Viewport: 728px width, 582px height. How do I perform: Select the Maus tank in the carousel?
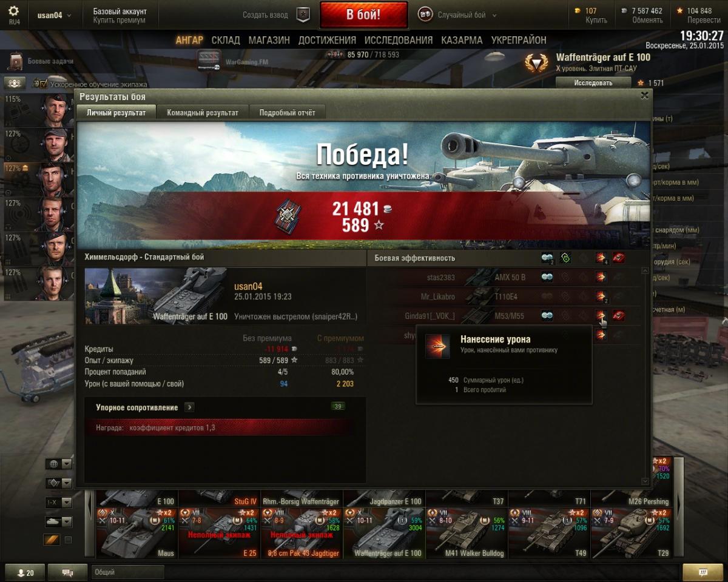pos(137,532)
